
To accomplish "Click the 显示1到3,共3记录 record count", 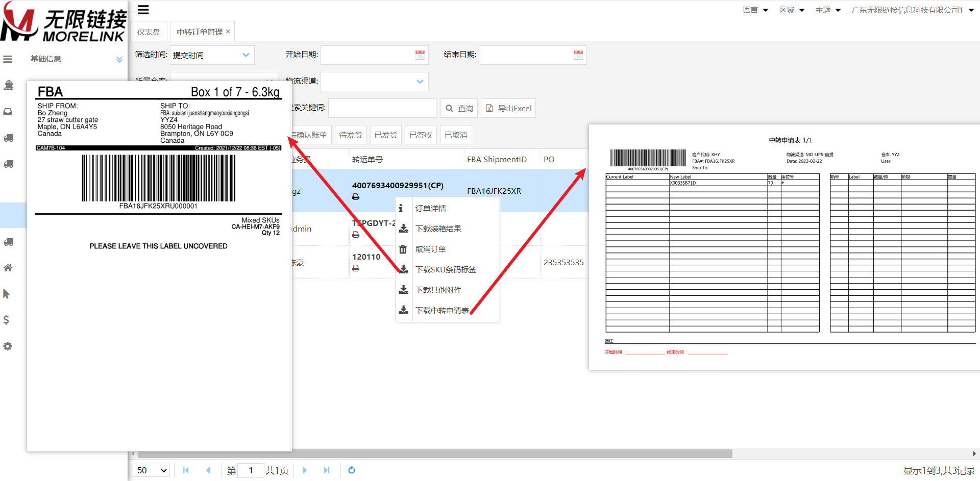I will tap(939, 470).
